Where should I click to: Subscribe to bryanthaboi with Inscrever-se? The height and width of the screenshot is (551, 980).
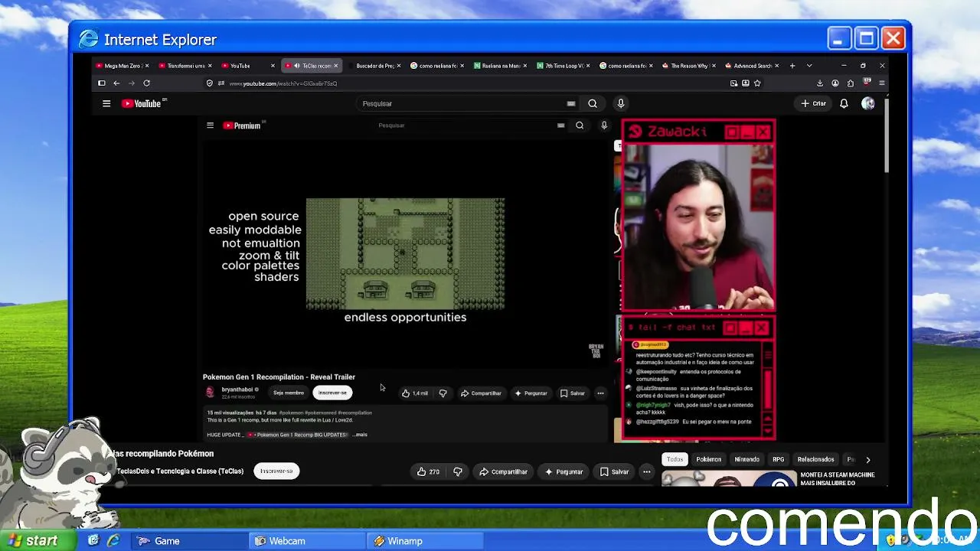tap(332, 393)
